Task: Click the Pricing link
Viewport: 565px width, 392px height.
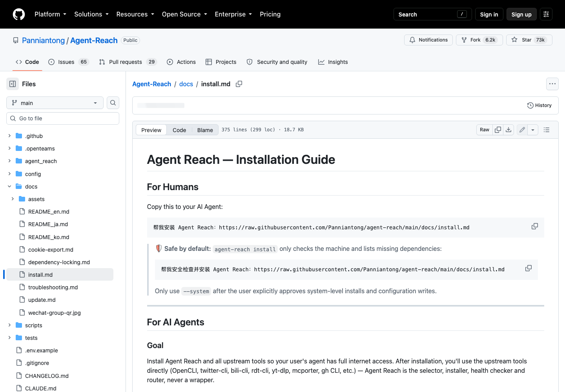Action: tap(270, 14)
